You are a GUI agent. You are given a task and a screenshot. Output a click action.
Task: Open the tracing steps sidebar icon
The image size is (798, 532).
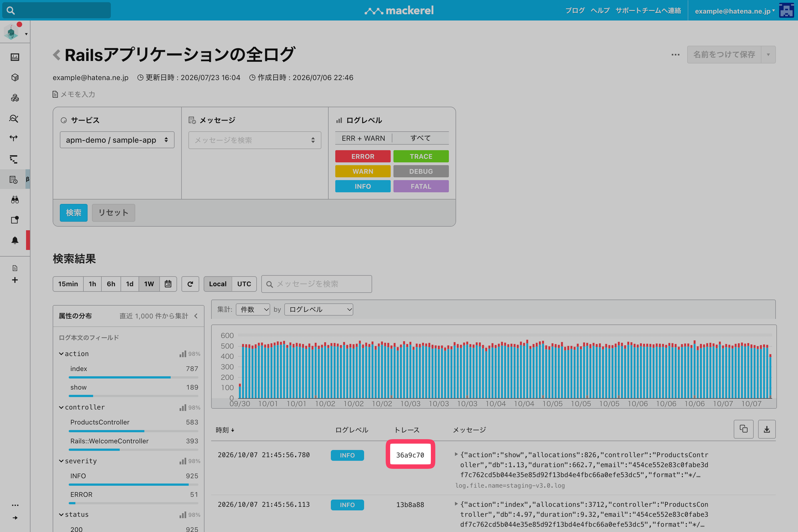[x=14, y=159]
